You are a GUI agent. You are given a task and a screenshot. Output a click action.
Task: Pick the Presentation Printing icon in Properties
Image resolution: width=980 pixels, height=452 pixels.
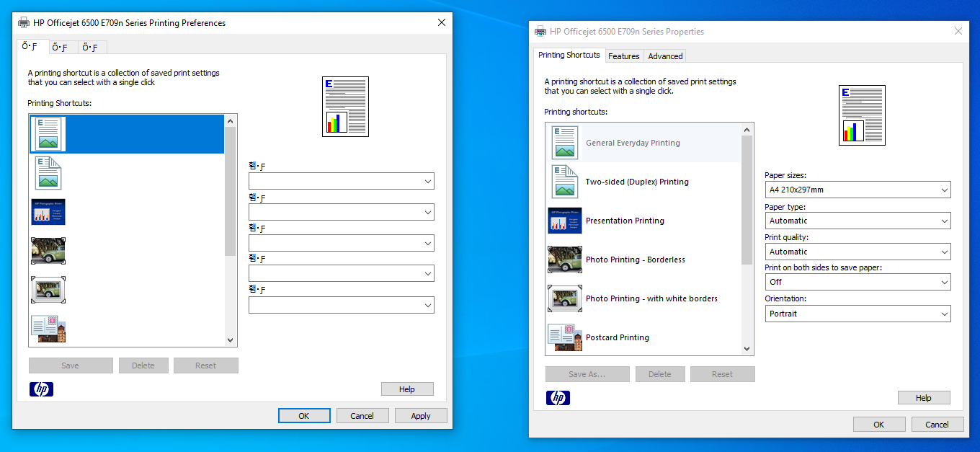pyautogui.click(x=564, y=221)
